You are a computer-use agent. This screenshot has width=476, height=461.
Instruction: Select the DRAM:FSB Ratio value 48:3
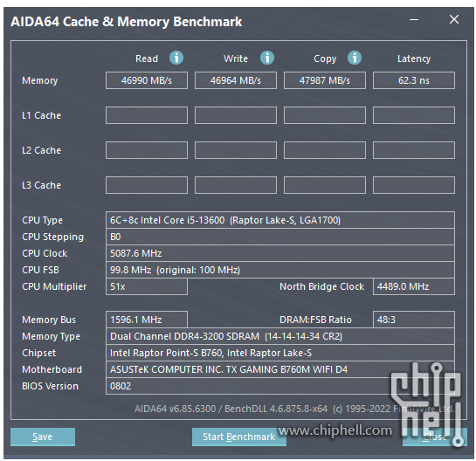coord(414,320)
